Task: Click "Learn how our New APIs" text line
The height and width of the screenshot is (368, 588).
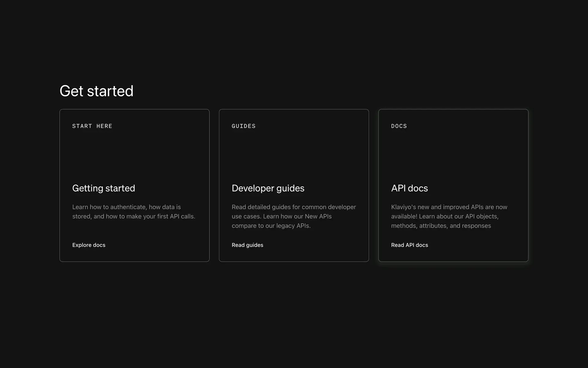Action: 297,217
